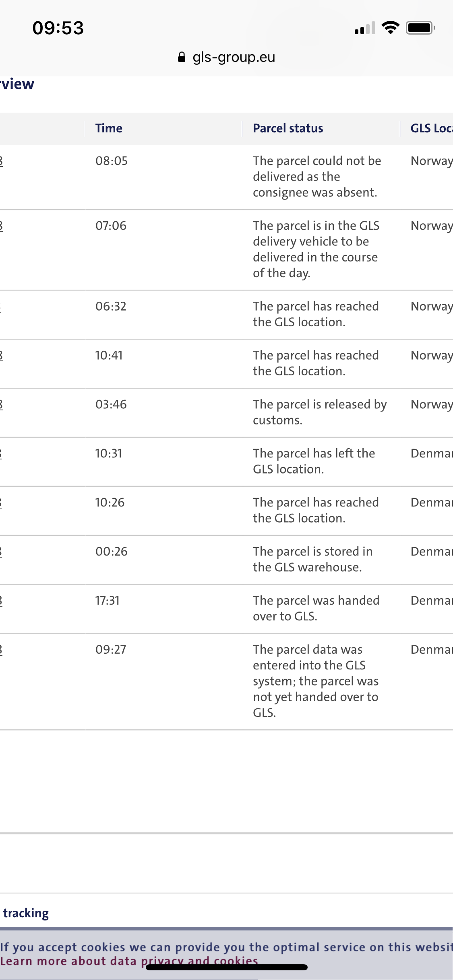453x980 pixels.
Task: Open privacy and cookies link
Action: (199, 961)
